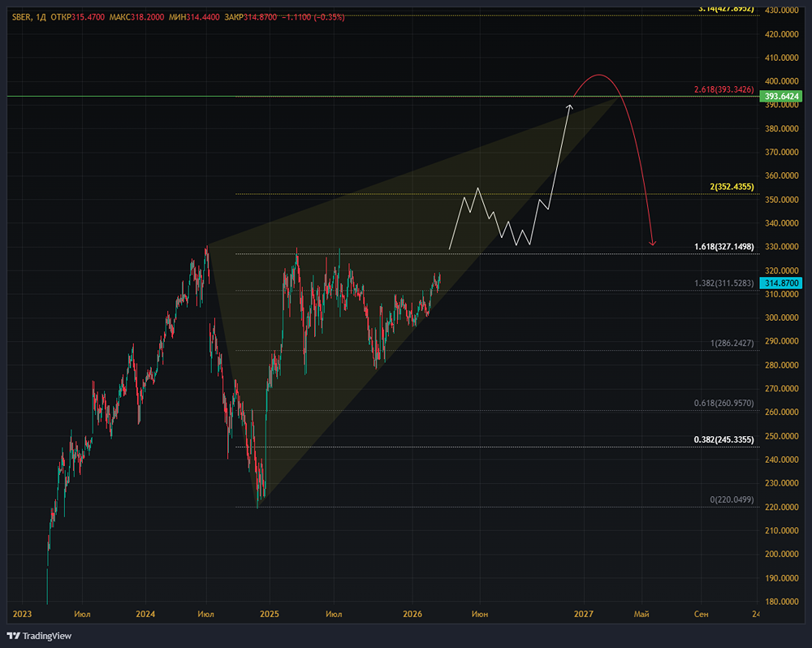
Task: Select the 0(220.0499) Fibonacci label
Action: [732, 500]
